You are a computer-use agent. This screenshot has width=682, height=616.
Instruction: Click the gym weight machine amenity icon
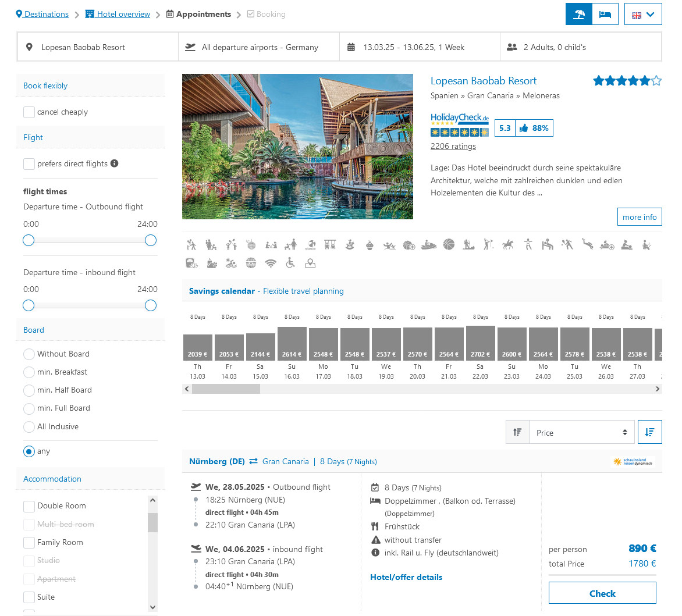548,245
